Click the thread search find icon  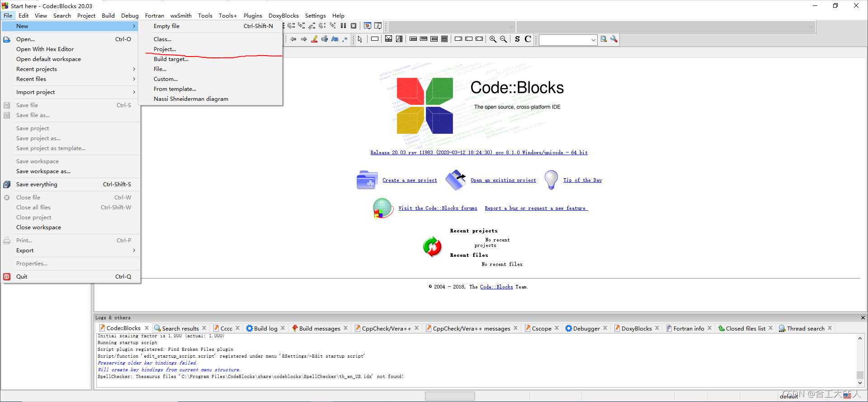pyautogui.click(x=604, y=39)
